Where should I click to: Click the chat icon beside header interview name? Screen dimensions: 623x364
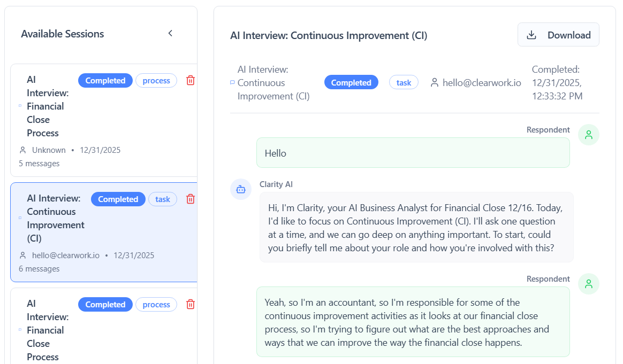click(x=232, y=82)
